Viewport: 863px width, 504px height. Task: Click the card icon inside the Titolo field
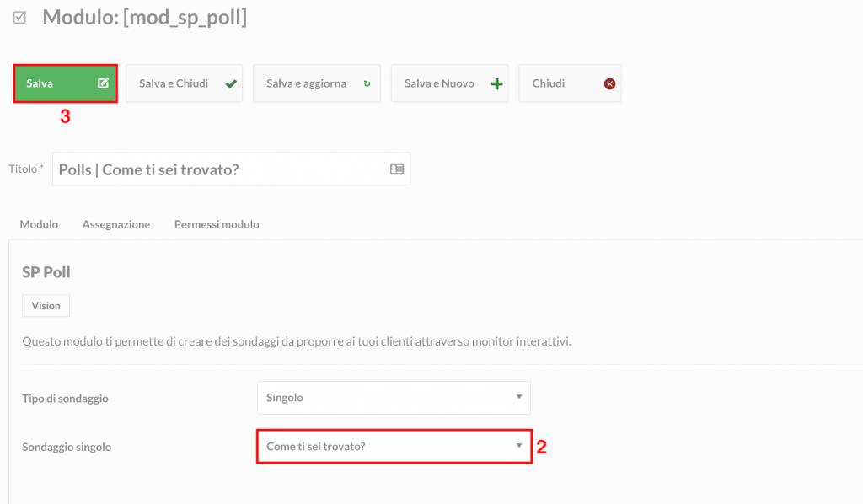click(x=397, y=169)
